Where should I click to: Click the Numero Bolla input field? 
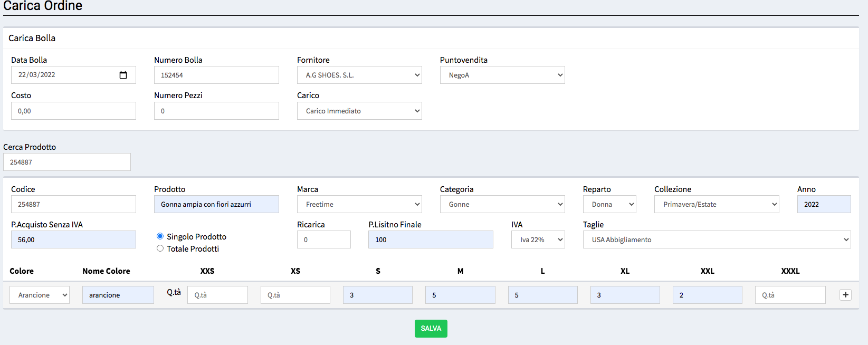(216, 75)
